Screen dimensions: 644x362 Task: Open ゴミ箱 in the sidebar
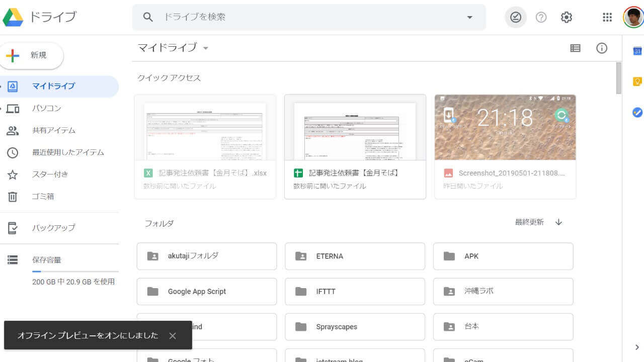point(43,197)
